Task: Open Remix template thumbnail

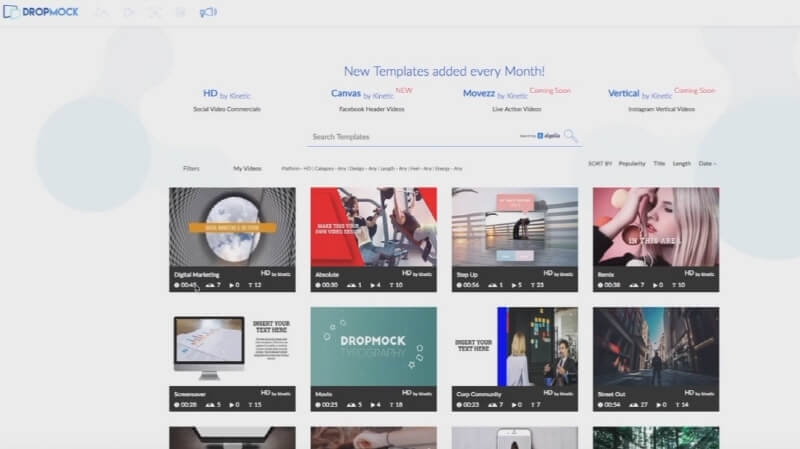Action: [x=656, y=227]
